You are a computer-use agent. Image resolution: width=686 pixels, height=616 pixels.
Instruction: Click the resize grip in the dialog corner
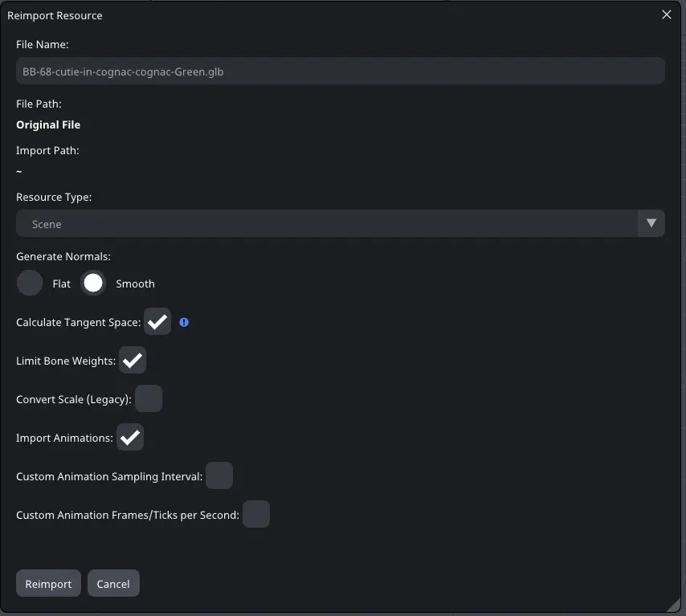[x=673, y=604]
